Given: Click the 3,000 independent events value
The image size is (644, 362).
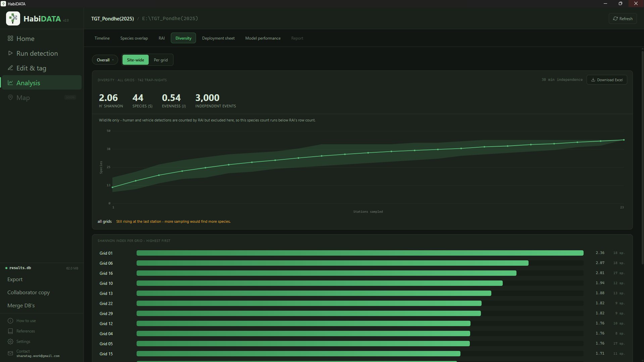Looking at the screenshot, I should 207,98.
